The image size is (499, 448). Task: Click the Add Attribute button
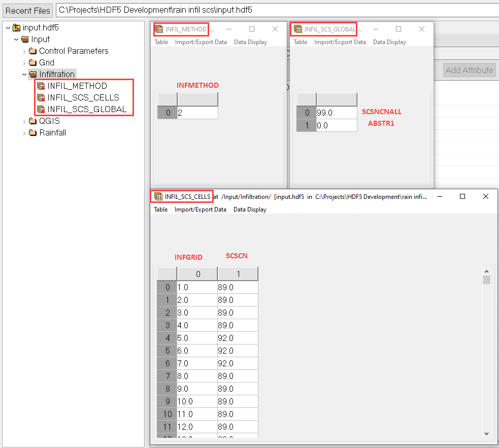(x=469, y=70)
